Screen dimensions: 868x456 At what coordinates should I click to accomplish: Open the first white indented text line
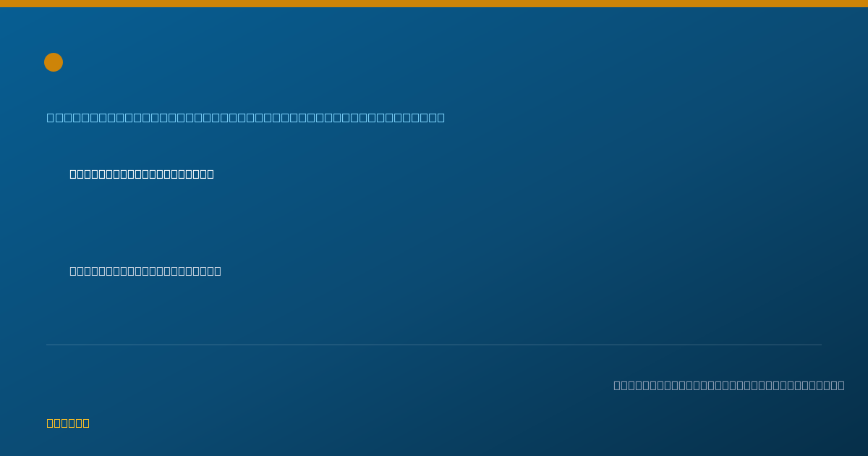tap(142, 174)
